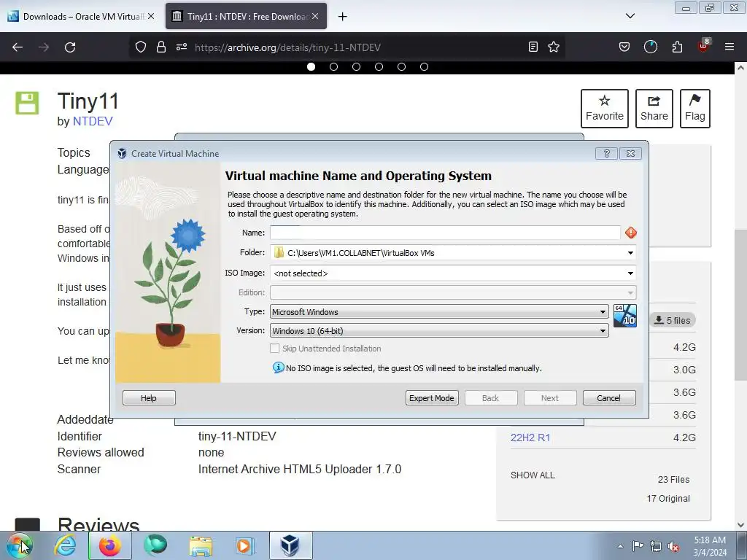Select the sixth carousel dot
This screenshot has height=560, width=747.
click(424, 66)
